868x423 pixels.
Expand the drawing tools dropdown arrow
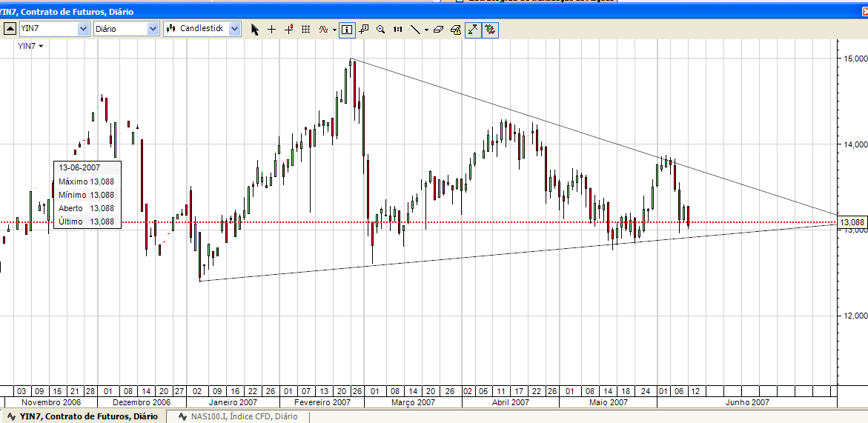(x=426, y=30)
